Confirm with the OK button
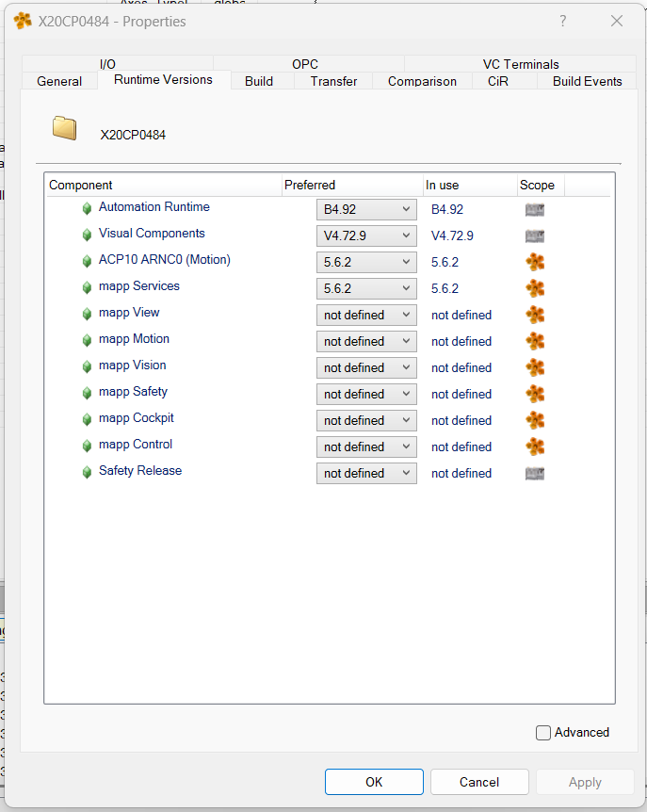This screenshot has height=812, width=647. tap(374, 782)
